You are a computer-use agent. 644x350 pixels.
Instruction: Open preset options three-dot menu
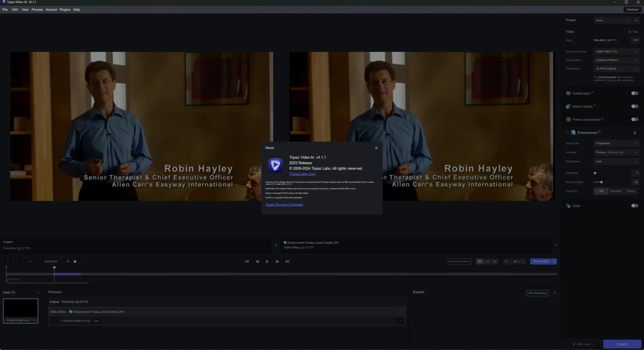(x=636, y=20)
